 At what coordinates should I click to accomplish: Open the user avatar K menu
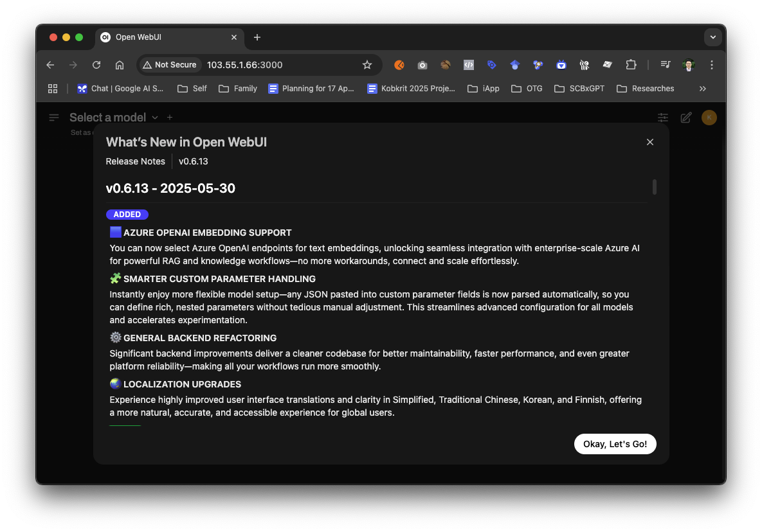coord(709,118)
